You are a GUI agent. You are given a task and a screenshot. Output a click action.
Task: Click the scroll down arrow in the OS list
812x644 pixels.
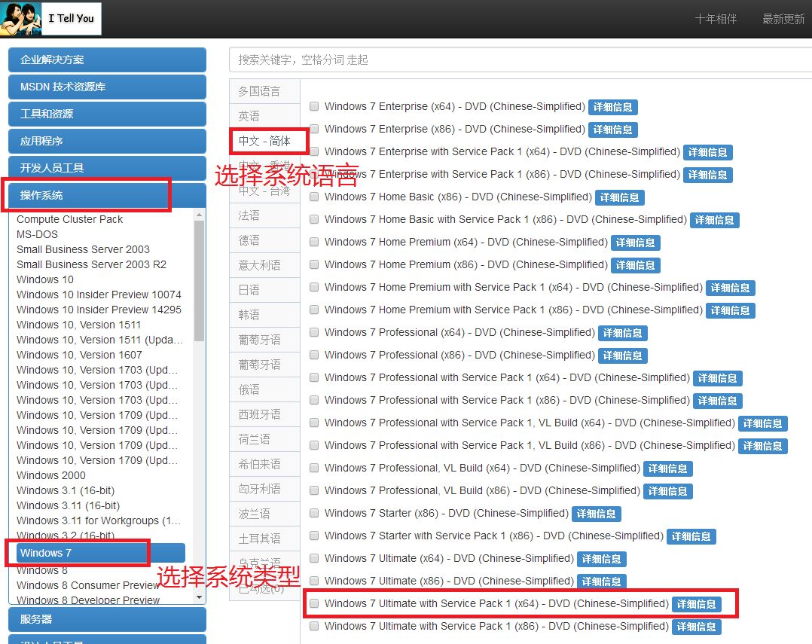click(200, 597)
